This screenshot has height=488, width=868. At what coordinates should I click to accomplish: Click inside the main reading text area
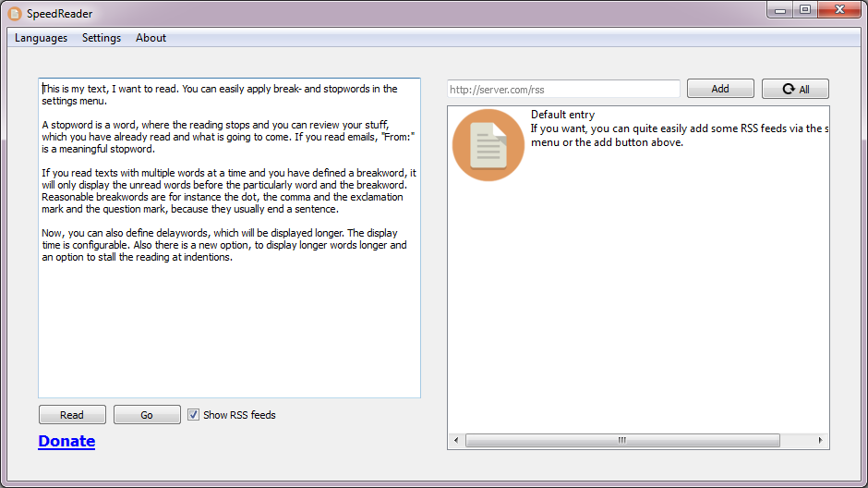coord(229,238)
